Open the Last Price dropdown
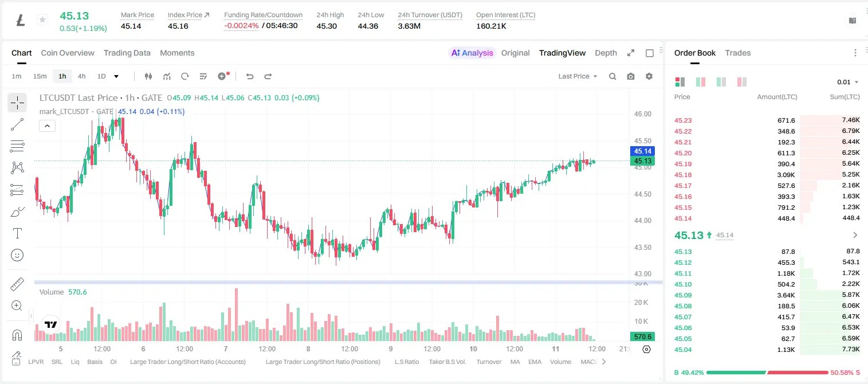Viewport: 868px width, 384px height. (x=578, y=76)
